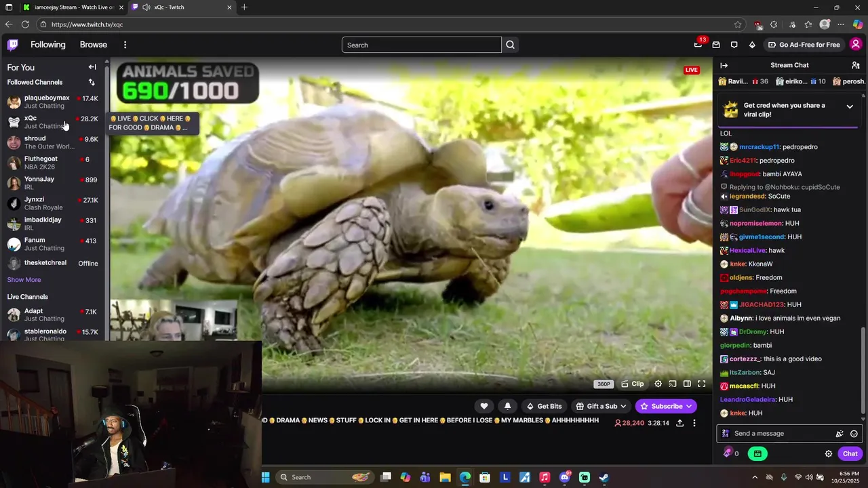Open the whispers chat bubble icon
This screenshot has width=868, height=488.
(x=734, y=45)
